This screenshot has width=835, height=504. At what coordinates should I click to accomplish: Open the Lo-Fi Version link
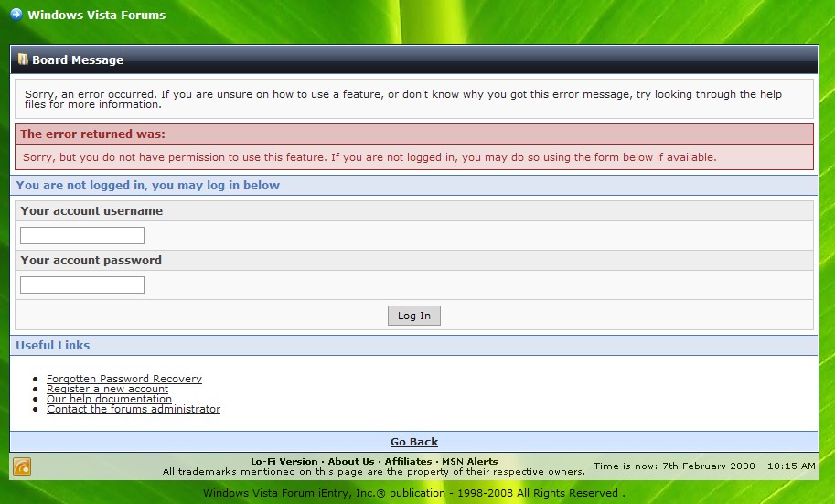284,461
